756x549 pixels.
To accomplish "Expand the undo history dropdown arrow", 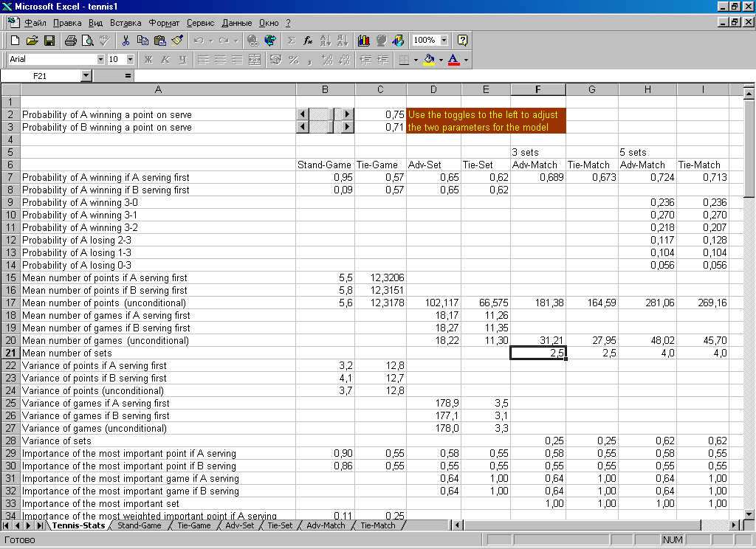I will (210, 41).
